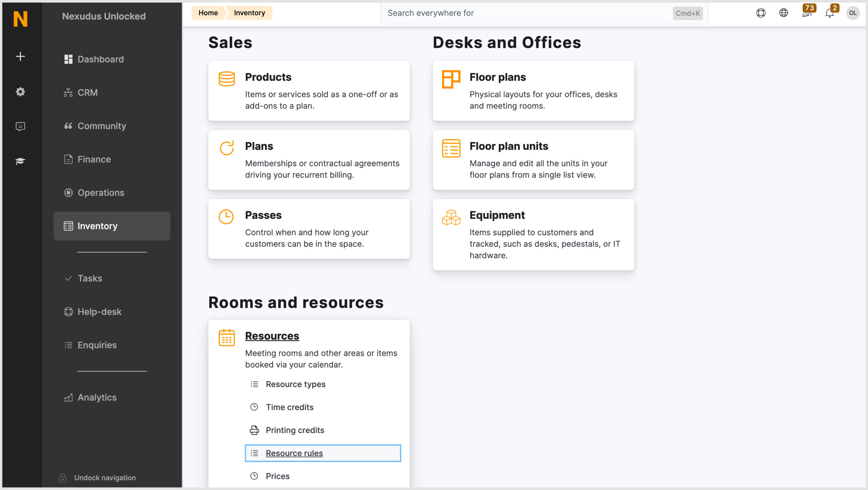Open the Floor plan units title link

[x=509, y=146]
